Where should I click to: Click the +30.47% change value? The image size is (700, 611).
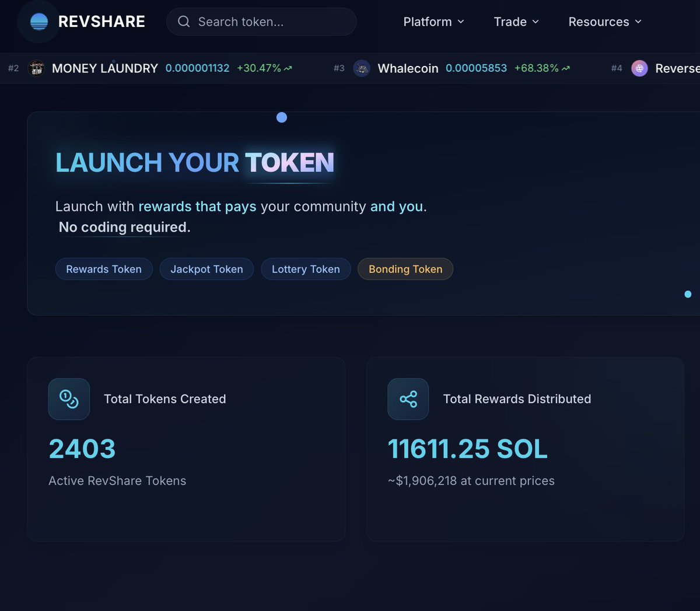[x=259, y=68]
